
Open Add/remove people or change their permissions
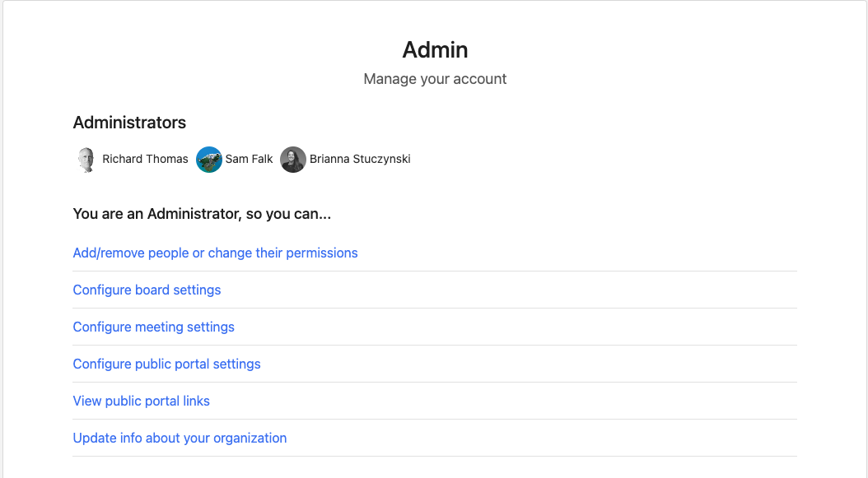pyautogui.click(x=215, y=253)
